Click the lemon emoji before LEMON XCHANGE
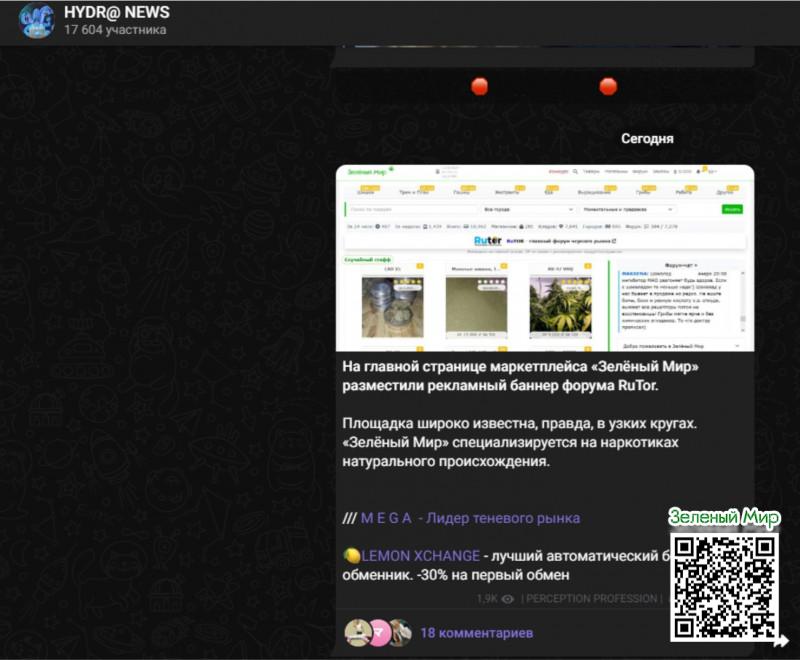 coord(351,555)
